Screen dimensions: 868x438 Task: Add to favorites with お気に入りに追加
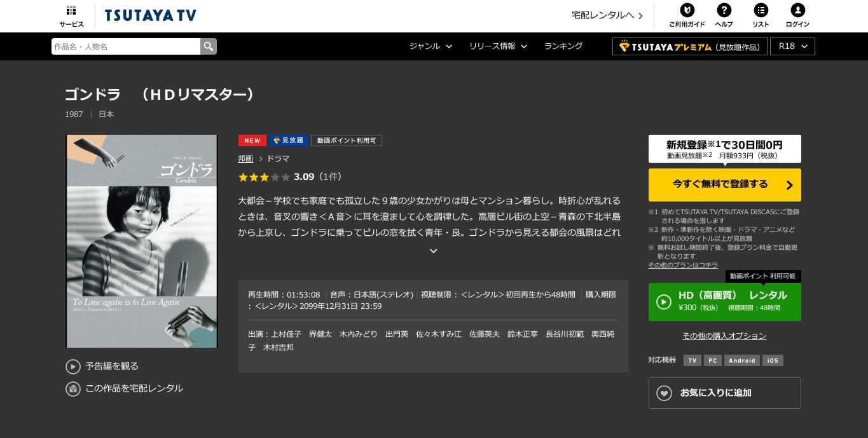[724, 393]
